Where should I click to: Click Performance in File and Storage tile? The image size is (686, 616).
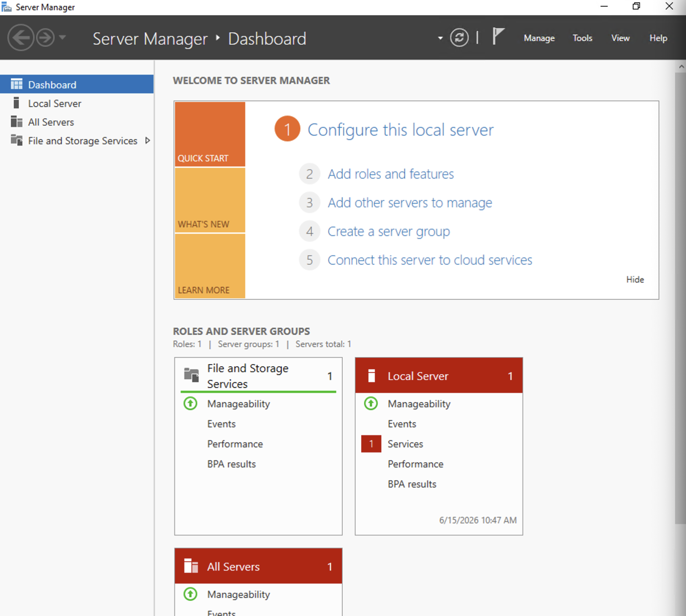point(235,444)
